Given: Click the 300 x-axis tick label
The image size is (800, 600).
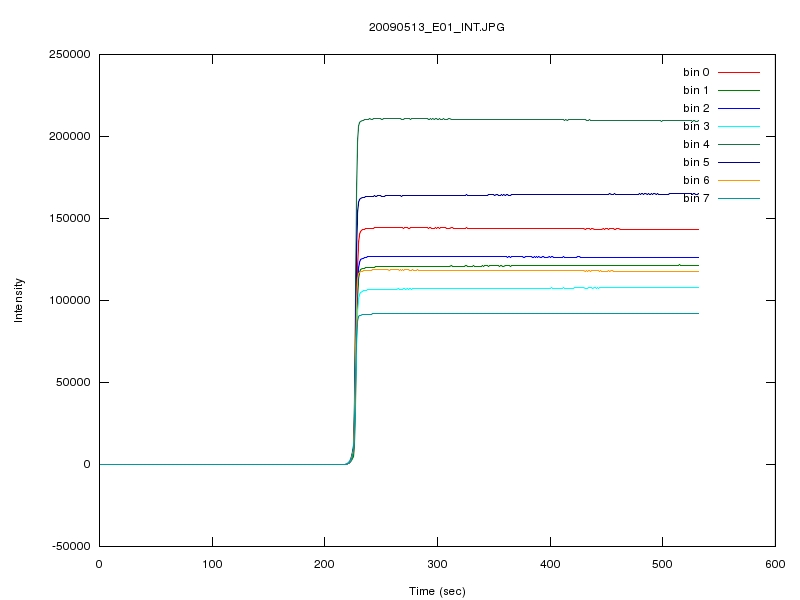Looking at the screenshot, I should point(437,564).
